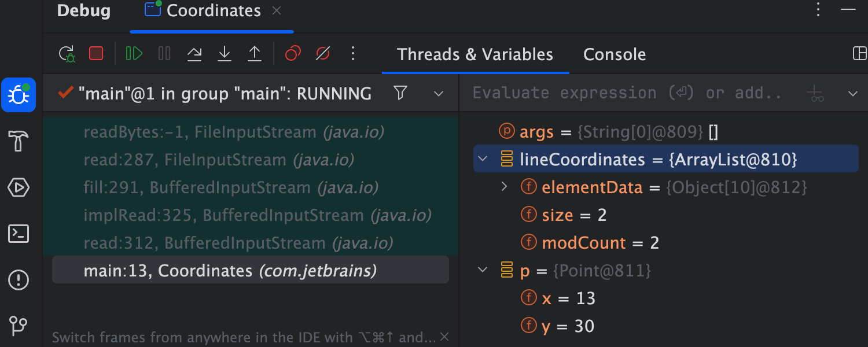Open the Build tool window icon

click(19, 141)
